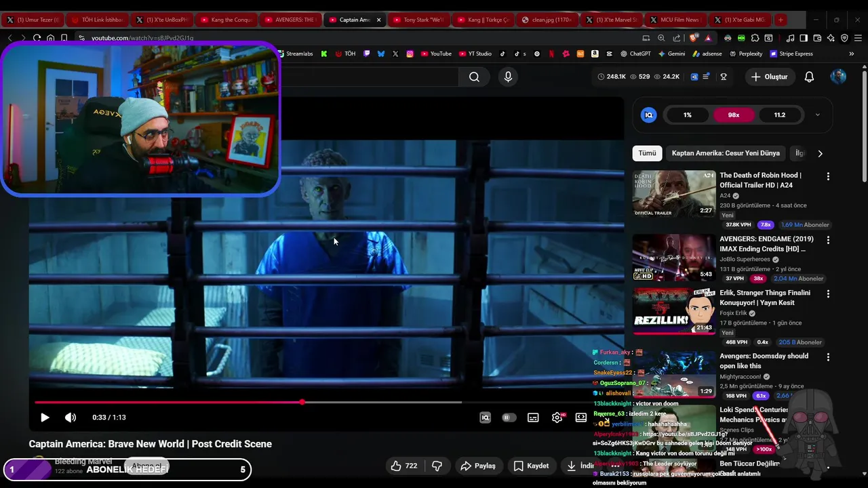
Task: Click the Paylaş share button
Action: coord(478,466)
